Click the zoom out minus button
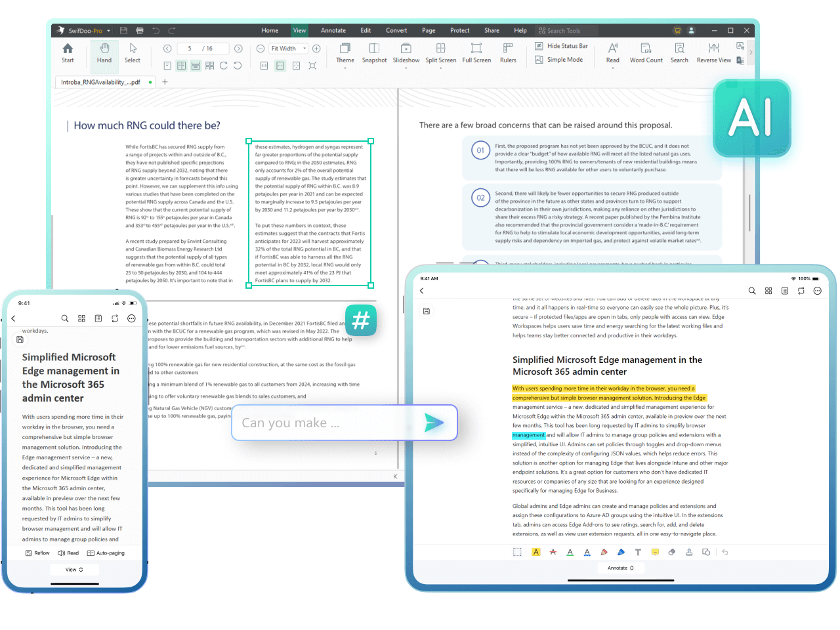 point(261,49)
